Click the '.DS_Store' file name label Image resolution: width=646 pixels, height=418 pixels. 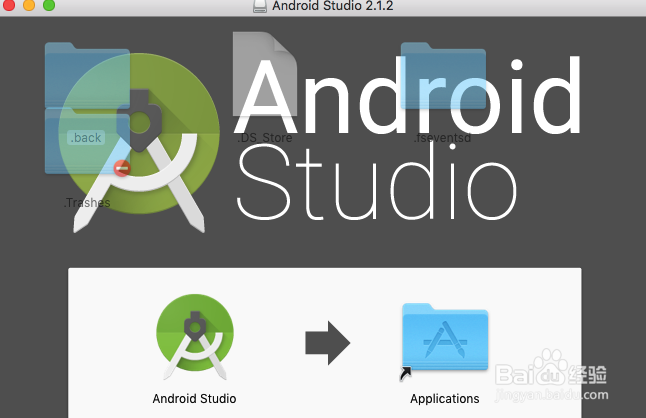point(264,138)
